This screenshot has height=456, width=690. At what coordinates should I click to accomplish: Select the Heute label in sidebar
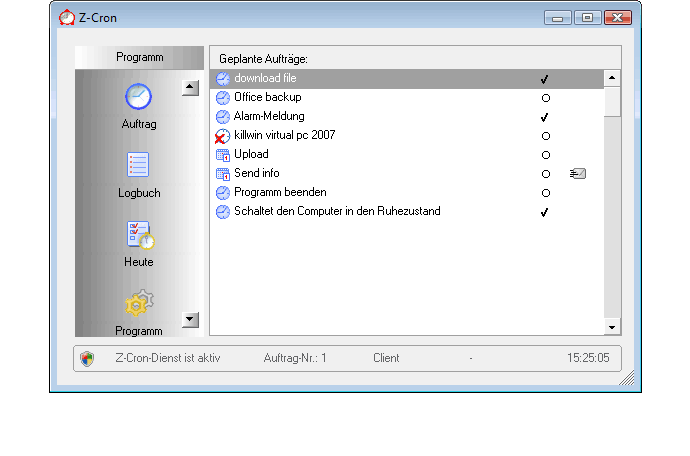(x=139, y=262)
